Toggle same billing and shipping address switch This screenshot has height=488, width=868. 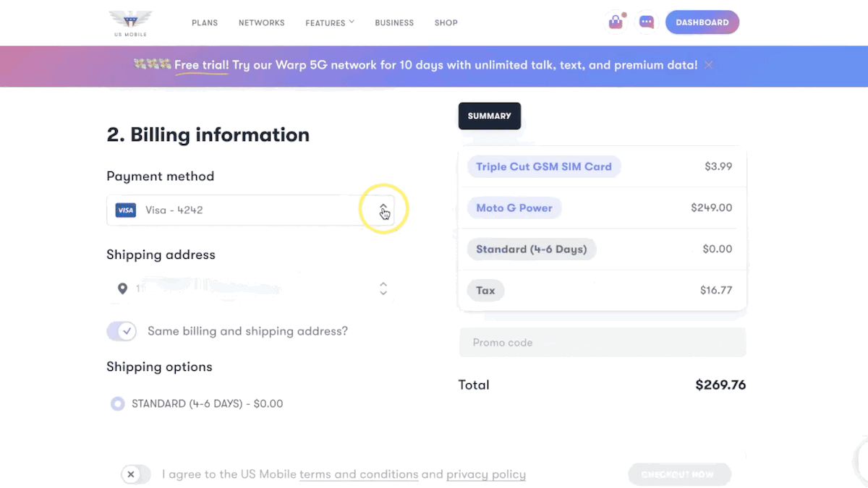(x=122, y=330)
